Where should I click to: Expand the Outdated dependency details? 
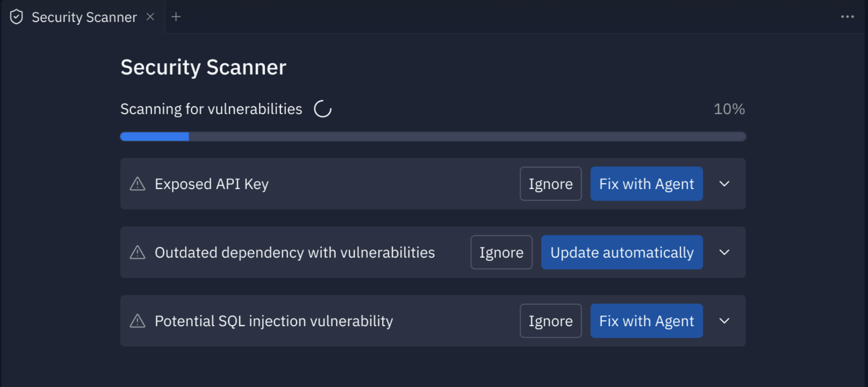(x=724, y=252)
